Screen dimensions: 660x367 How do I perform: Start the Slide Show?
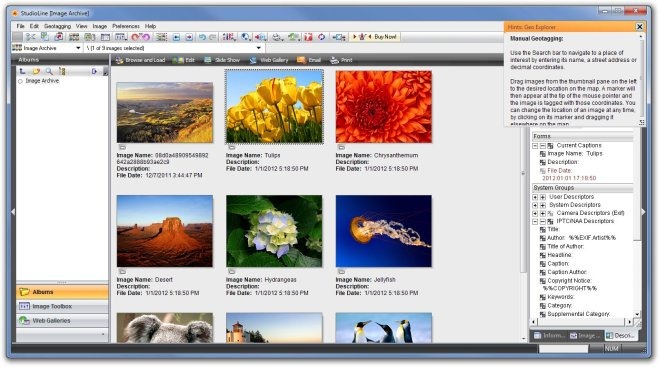pos(222,60)
